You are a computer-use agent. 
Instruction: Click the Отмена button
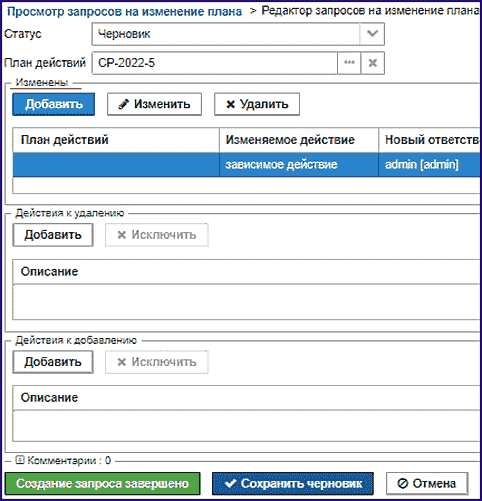[427, 484]
